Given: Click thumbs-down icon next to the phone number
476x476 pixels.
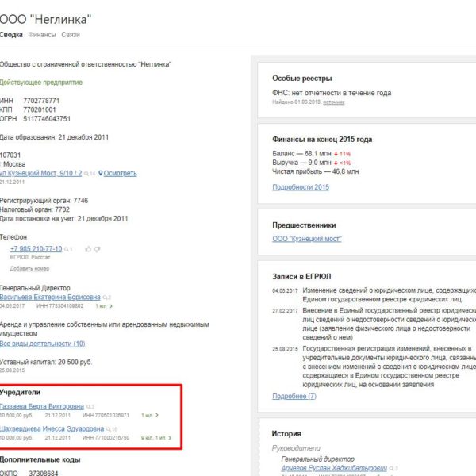Looking at the screenshot, I should tap(97, 248).
